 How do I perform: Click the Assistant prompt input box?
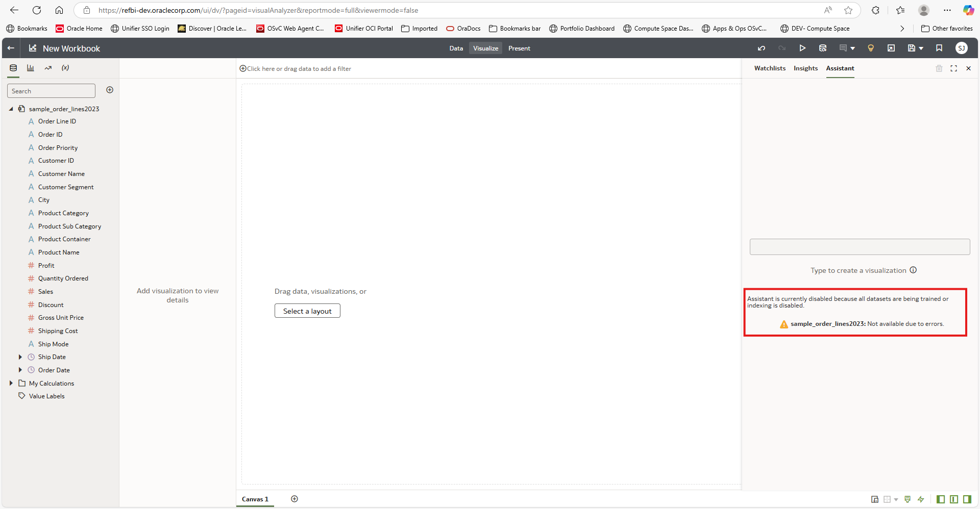(x=860, y=247)
